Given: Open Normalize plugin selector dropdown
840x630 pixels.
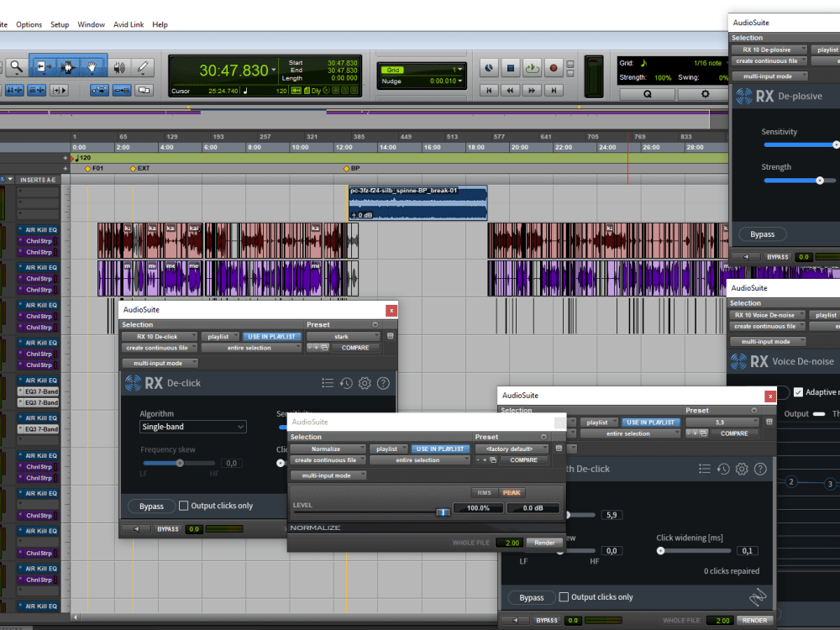Looking at the screenshot, I should pyautogui.click(x=328, y=449).
